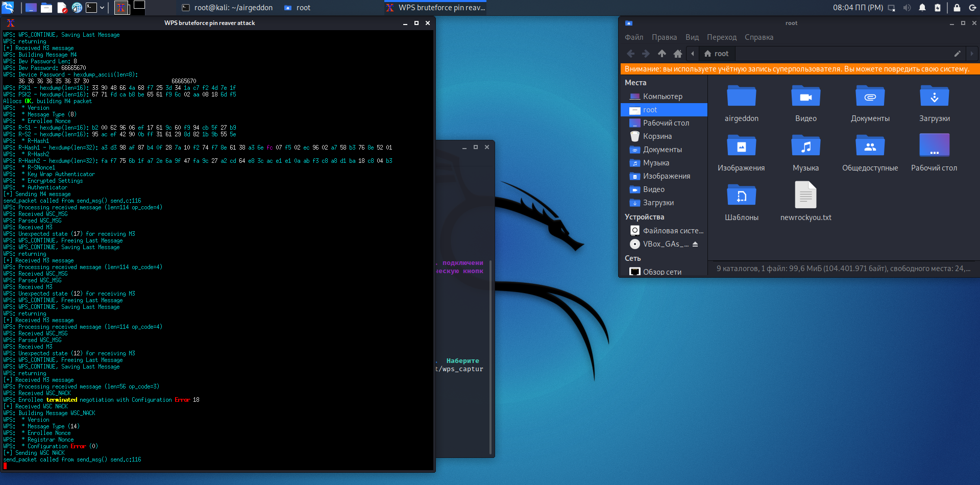Click scrollbar of background terminal window
980x485 pixels.
tap(491, 357)
